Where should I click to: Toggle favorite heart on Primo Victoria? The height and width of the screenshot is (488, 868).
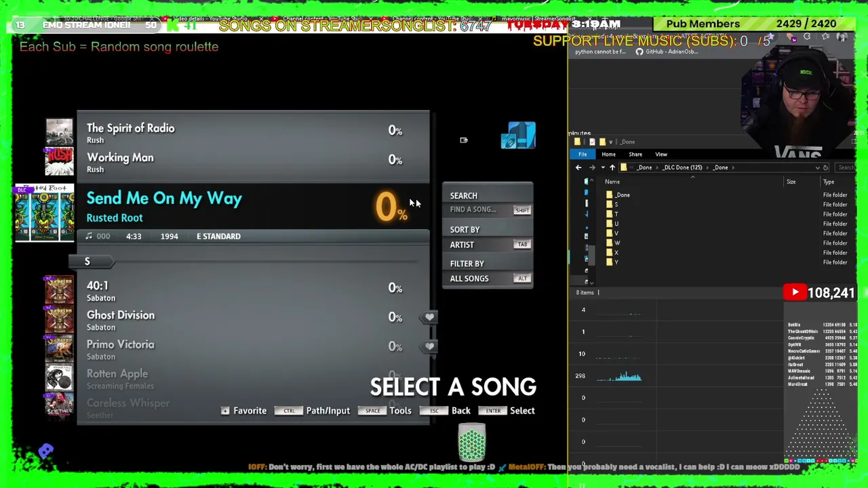pyautogui.click(x=429, y=346)
